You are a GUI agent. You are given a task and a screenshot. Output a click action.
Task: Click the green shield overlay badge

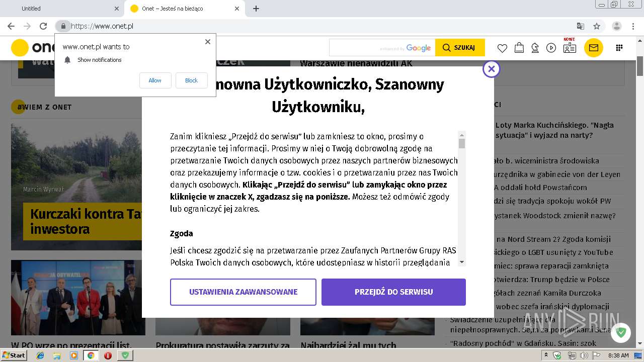621,332
